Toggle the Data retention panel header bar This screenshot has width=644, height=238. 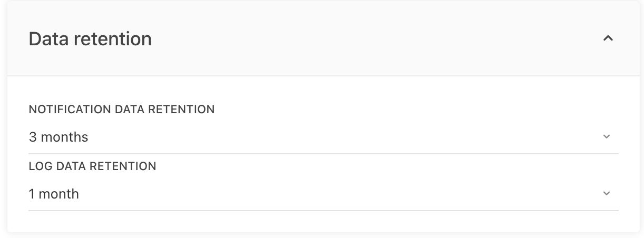(323, 39)
